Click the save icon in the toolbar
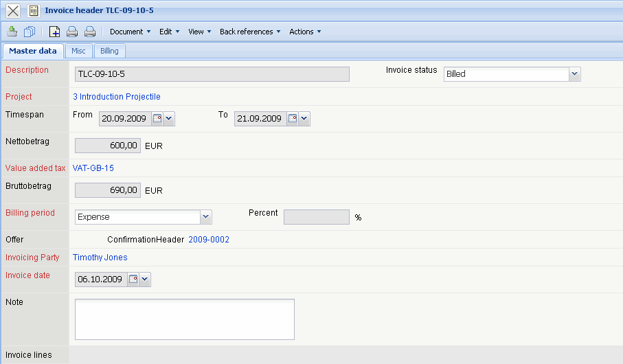Viewport: 623px width, 364px height. [12, 32]
